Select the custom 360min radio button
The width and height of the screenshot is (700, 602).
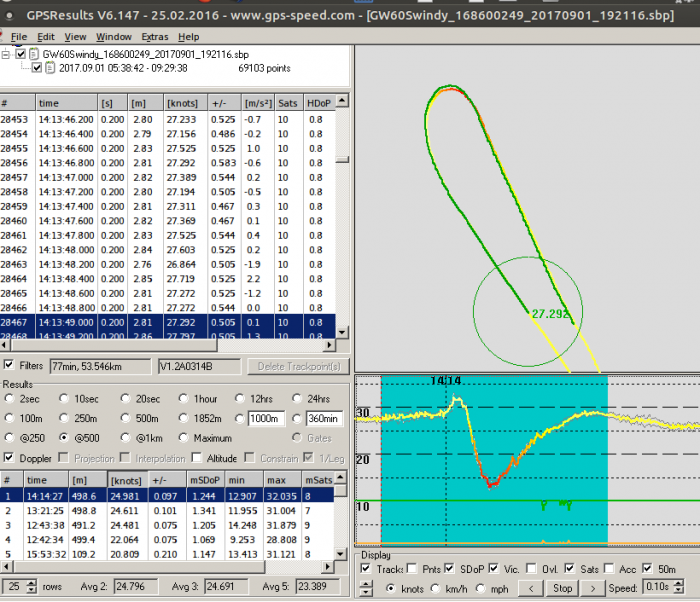coord(297,418)
